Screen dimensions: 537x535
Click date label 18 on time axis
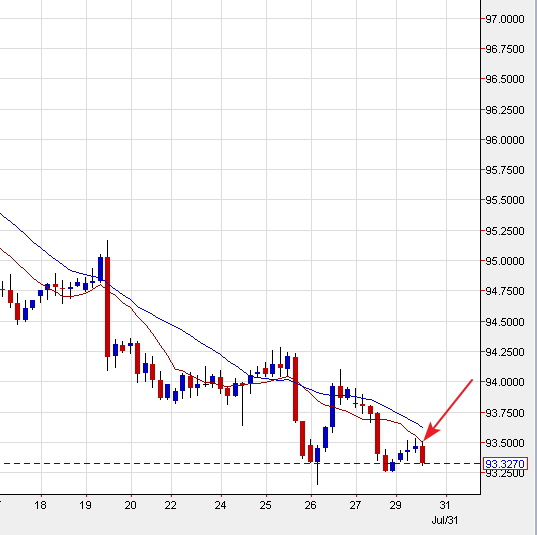point(40,505)
